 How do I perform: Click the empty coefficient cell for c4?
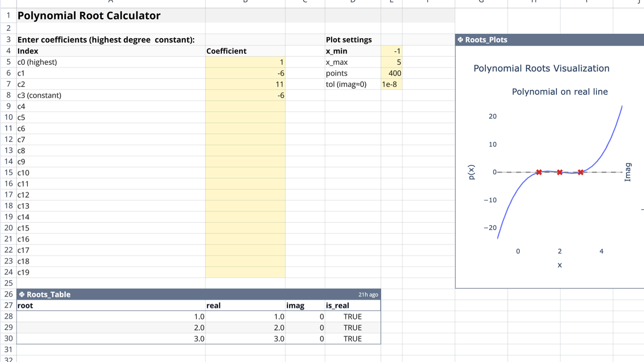click(246, 107)
